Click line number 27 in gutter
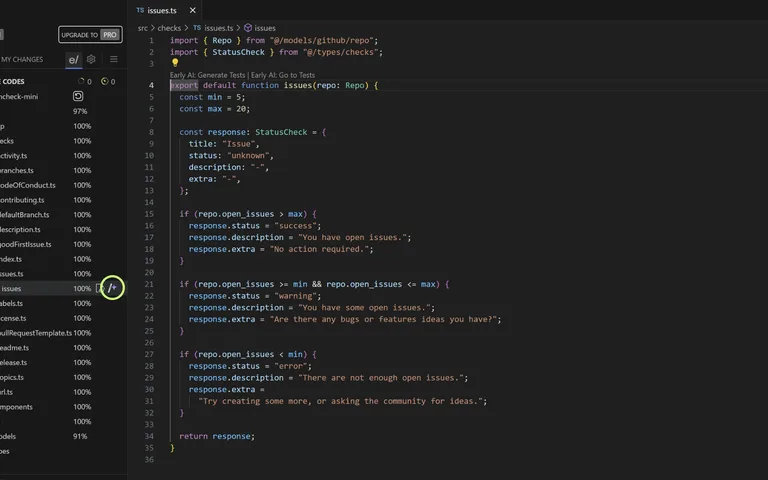This screenshot has width=768, height=480. [149, 354]
